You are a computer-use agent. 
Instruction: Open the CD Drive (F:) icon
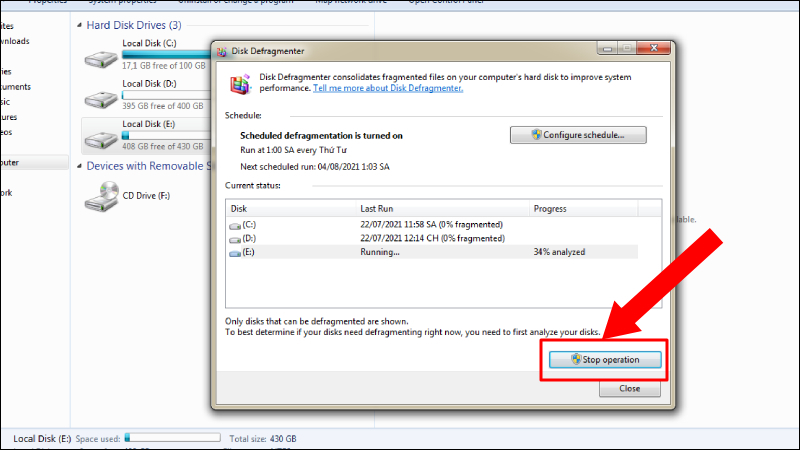[x=102, y=196]
